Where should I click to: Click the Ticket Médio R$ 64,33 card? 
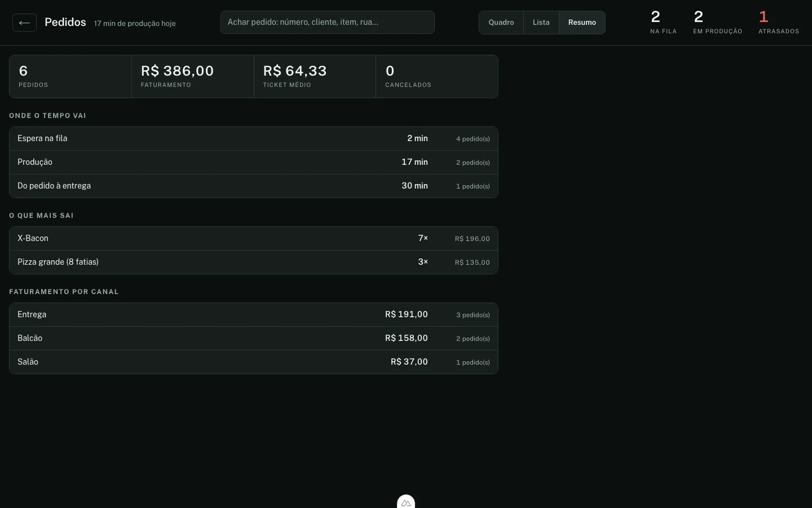click(x=315, y=76)
